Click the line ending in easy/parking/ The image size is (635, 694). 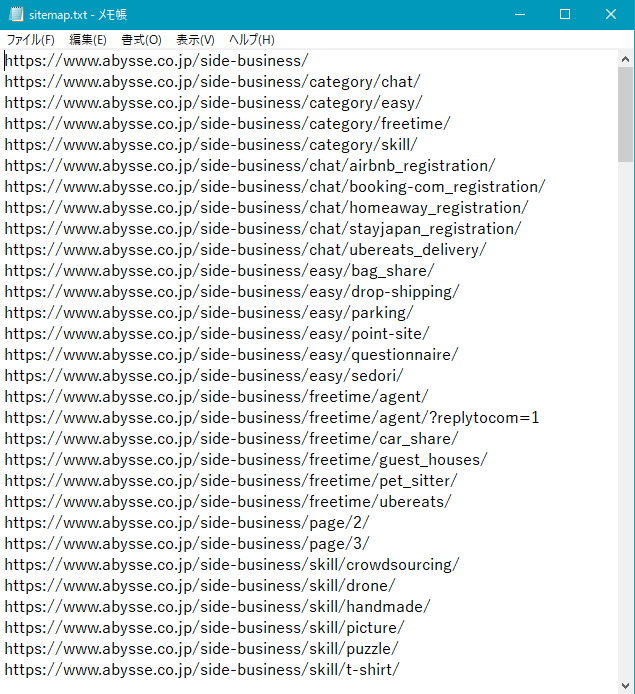click(x=209, y=313)
